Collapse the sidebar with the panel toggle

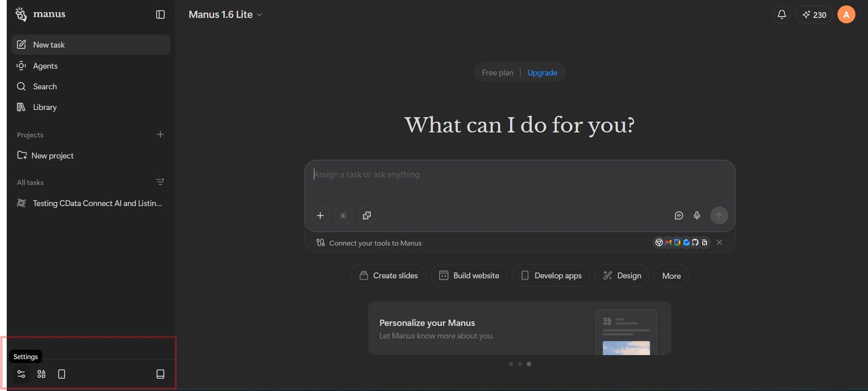(x=160, y=14)
